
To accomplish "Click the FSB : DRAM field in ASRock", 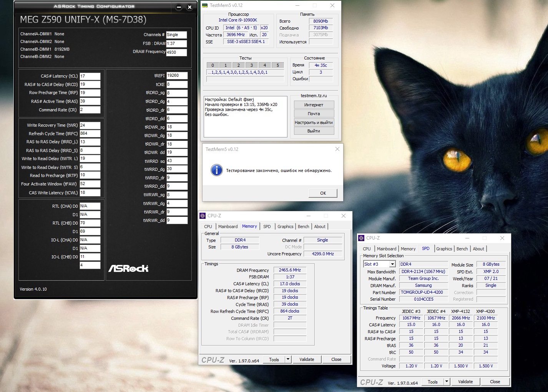I will coord(176,43).
